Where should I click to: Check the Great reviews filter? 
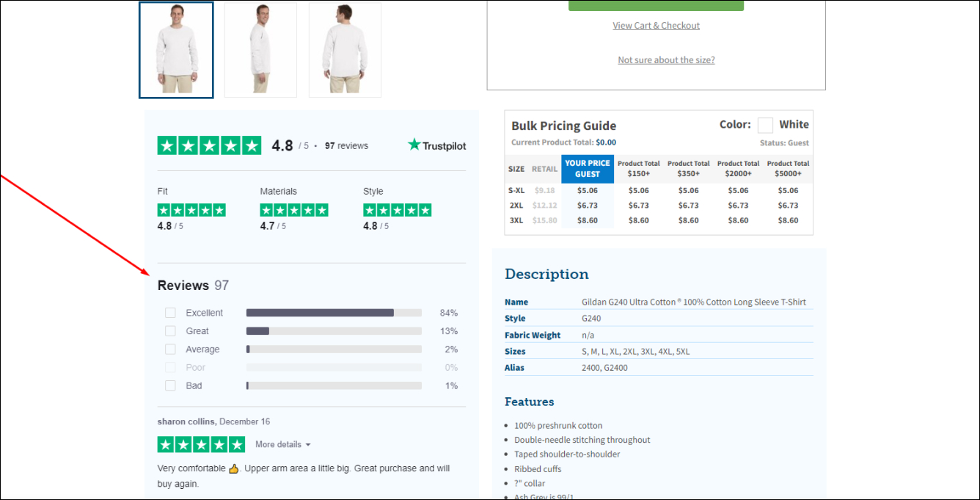tap(170, 331)
